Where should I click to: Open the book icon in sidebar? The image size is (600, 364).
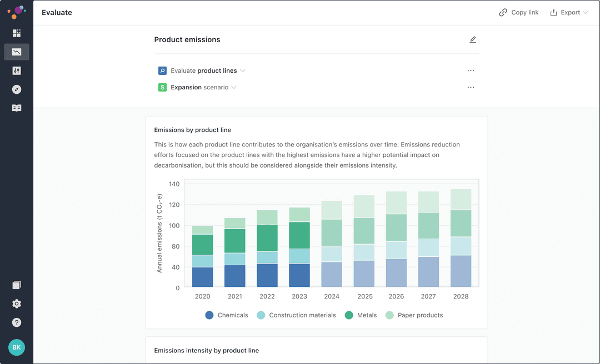tap(17, 108)
